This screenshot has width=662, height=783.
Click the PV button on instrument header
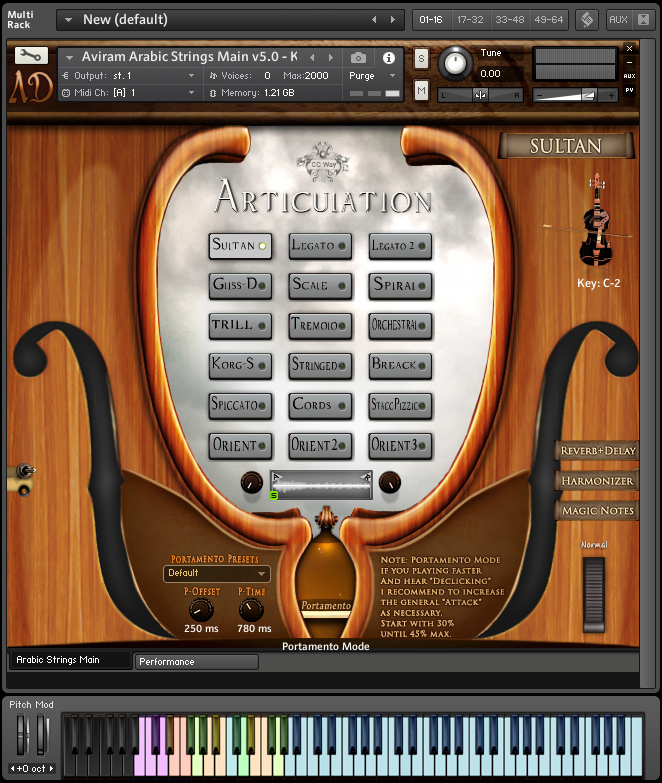(629, 90)
